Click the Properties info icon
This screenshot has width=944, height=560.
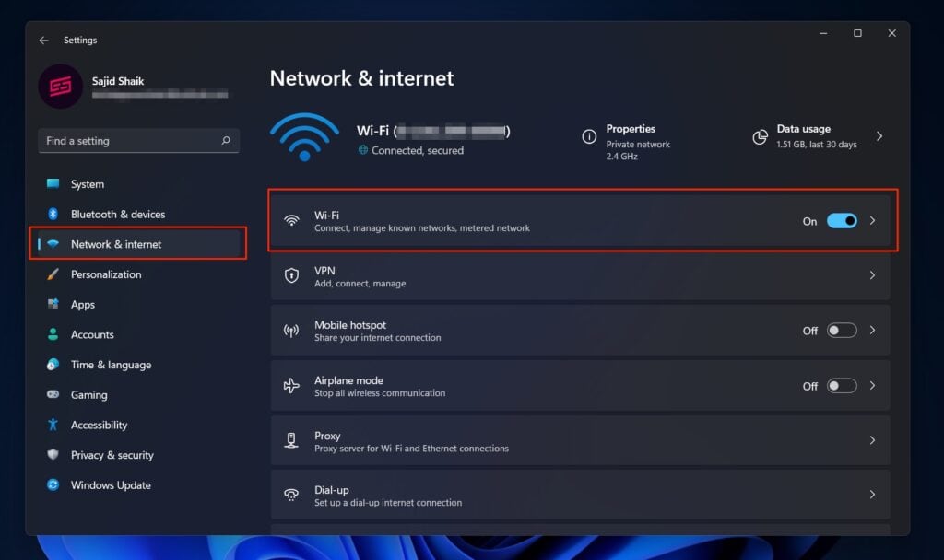589,136
